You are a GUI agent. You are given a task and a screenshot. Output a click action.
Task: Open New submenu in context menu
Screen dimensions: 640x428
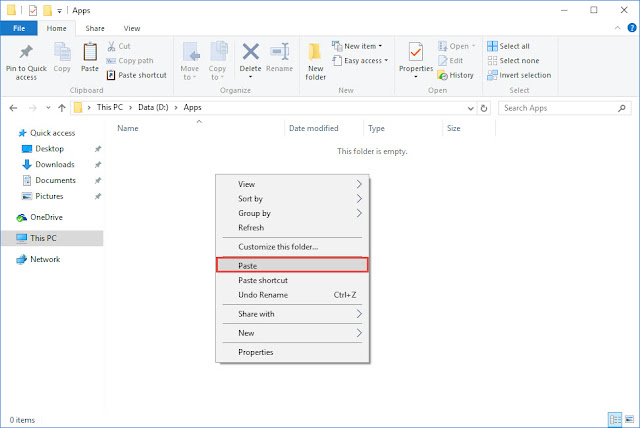tap(293, 333)
